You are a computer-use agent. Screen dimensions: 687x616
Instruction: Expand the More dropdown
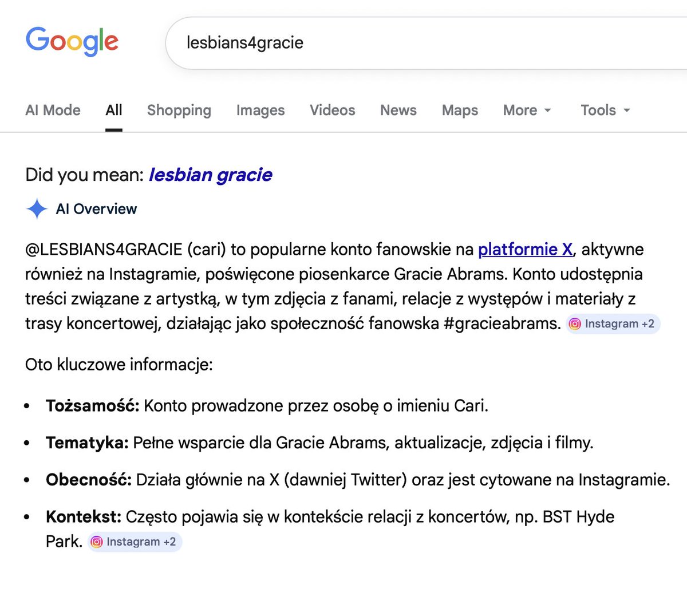pos(527,110)
